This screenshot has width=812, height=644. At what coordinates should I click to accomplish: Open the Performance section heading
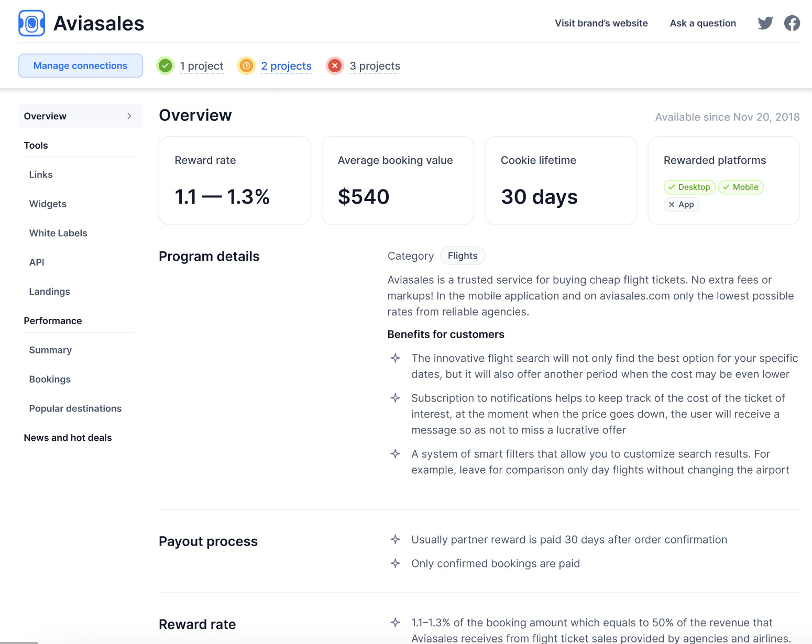pos(53,321)
